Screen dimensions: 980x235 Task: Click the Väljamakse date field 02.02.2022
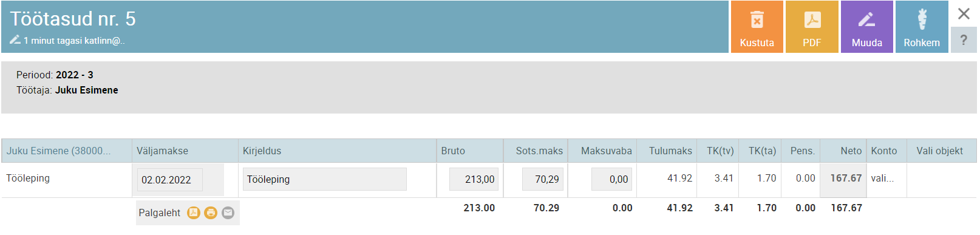[170, 180]
